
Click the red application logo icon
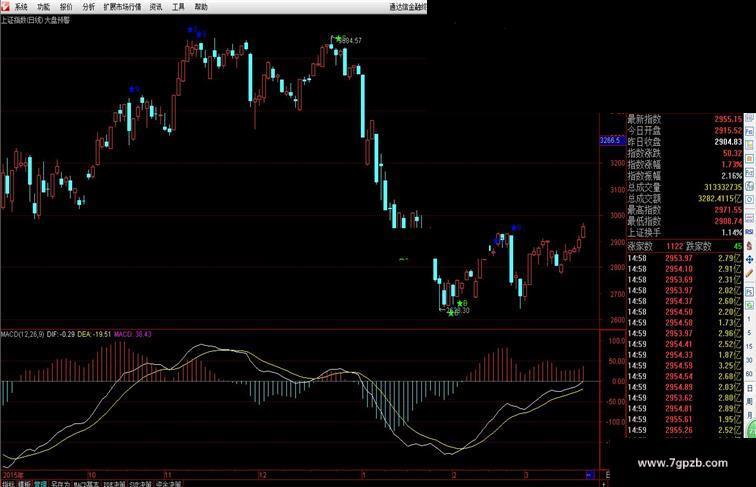point(5,7)
